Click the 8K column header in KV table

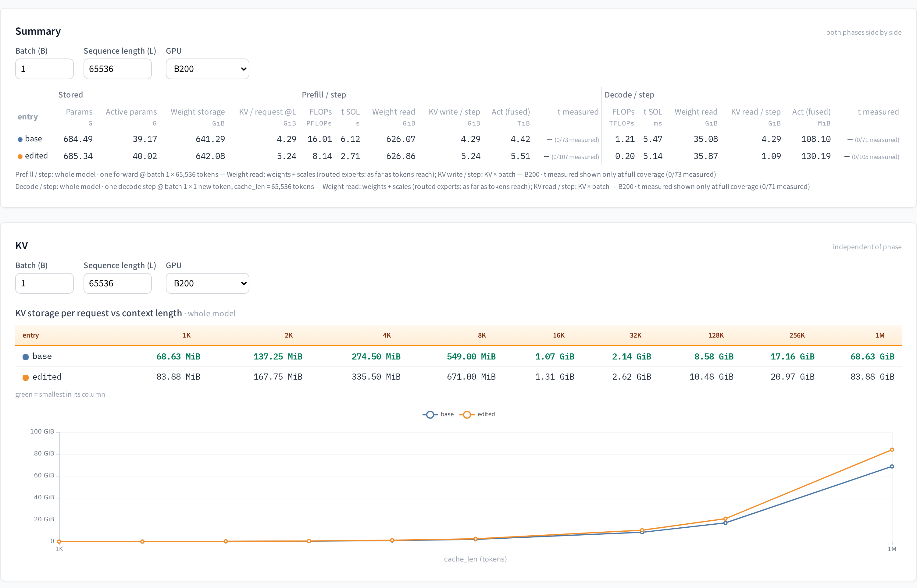[482, 335]
